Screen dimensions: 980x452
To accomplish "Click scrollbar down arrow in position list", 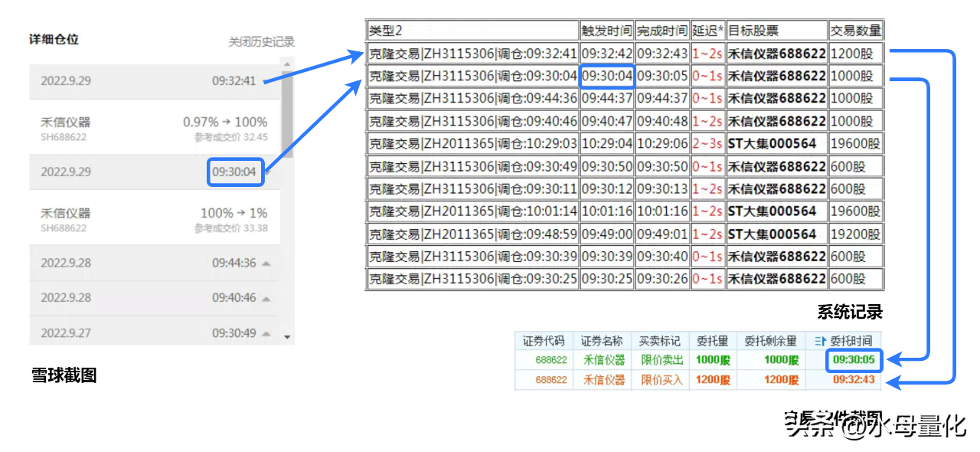I will tap(287, 336).
